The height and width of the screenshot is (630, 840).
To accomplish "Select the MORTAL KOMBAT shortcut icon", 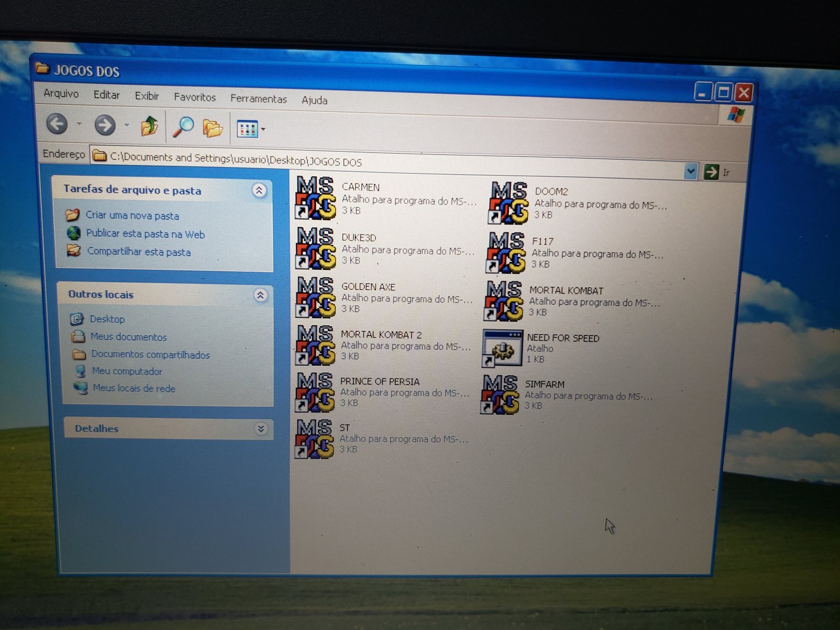I will tap(503, 301).
